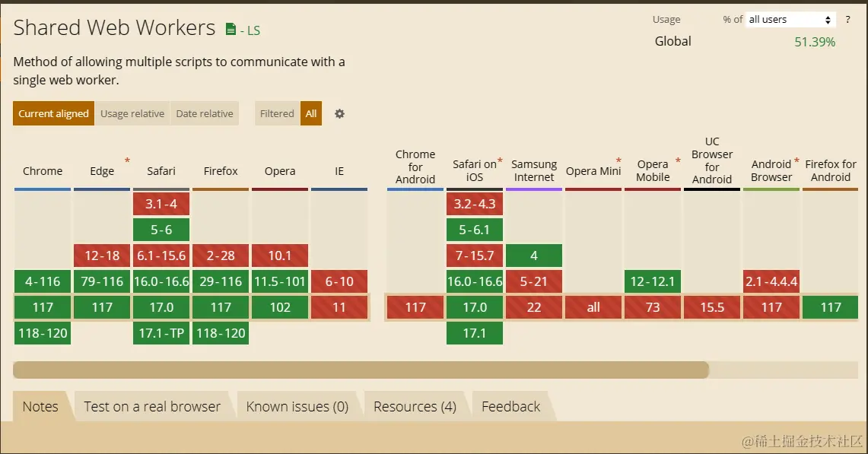Open the Notes tab
868x454 pixels.
tap(40, 406)
